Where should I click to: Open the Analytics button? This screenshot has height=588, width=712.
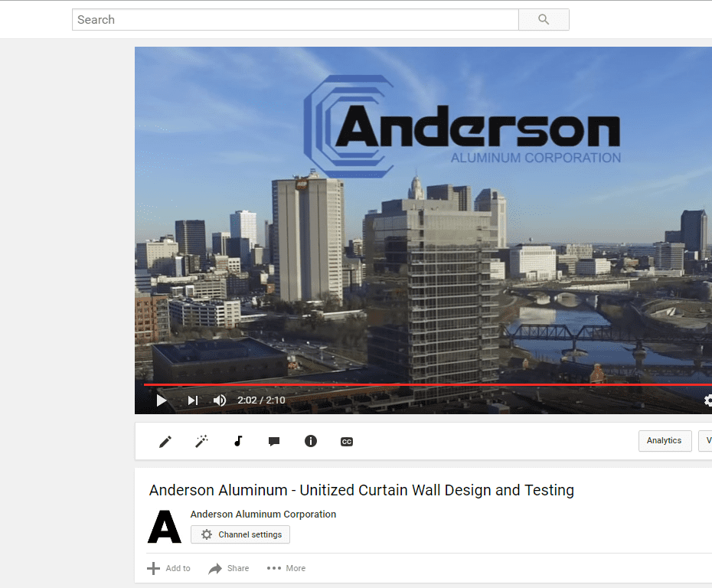(x=665, y=440)
